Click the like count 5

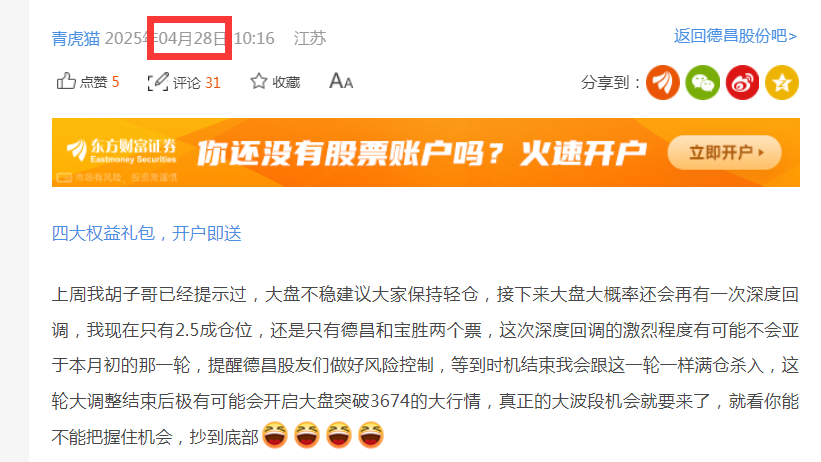tap(116, 82)
